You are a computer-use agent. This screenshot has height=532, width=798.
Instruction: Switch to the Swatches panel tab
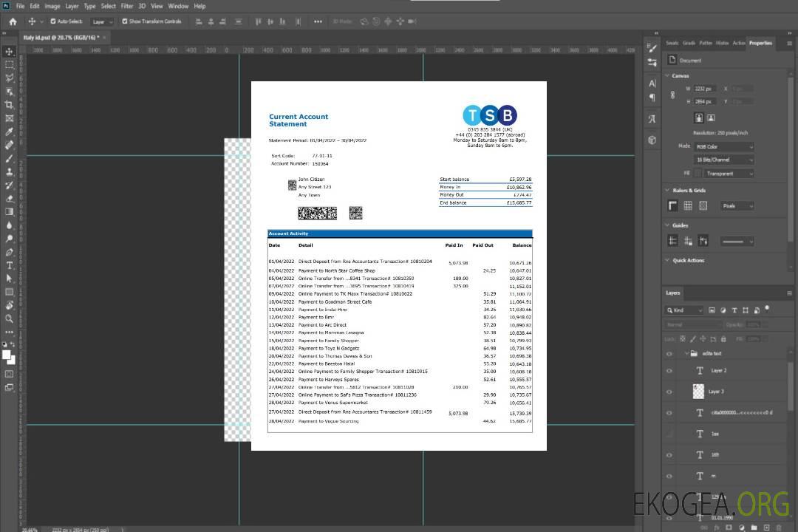pyautogui.click(x=672, y=44)
